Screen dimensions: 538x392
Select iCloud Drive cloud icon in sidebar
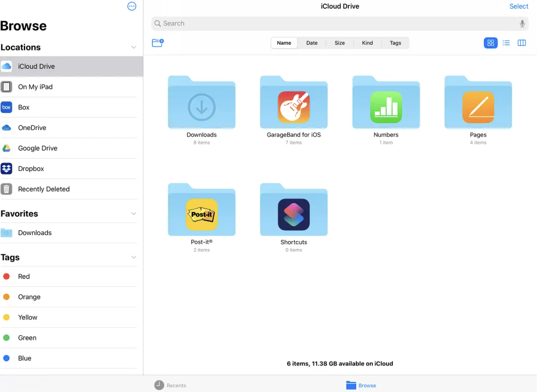(6, 66)
